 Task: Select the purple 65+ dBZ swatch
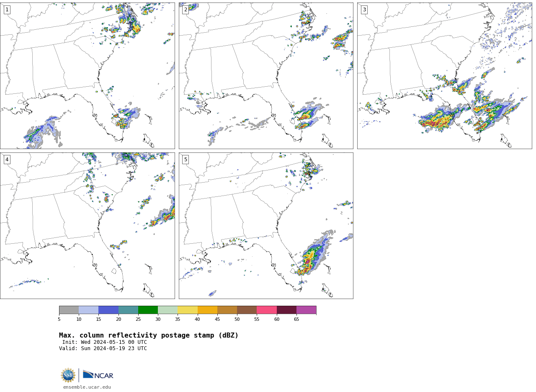pyautogui.click(x=306, y=310)
